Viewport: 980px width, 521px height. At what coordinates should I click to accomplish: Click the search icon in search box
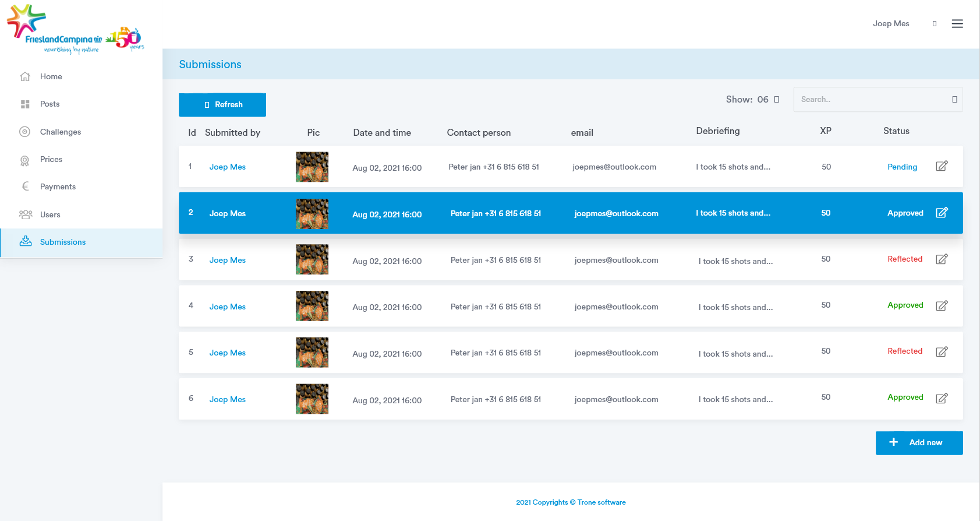954,100
